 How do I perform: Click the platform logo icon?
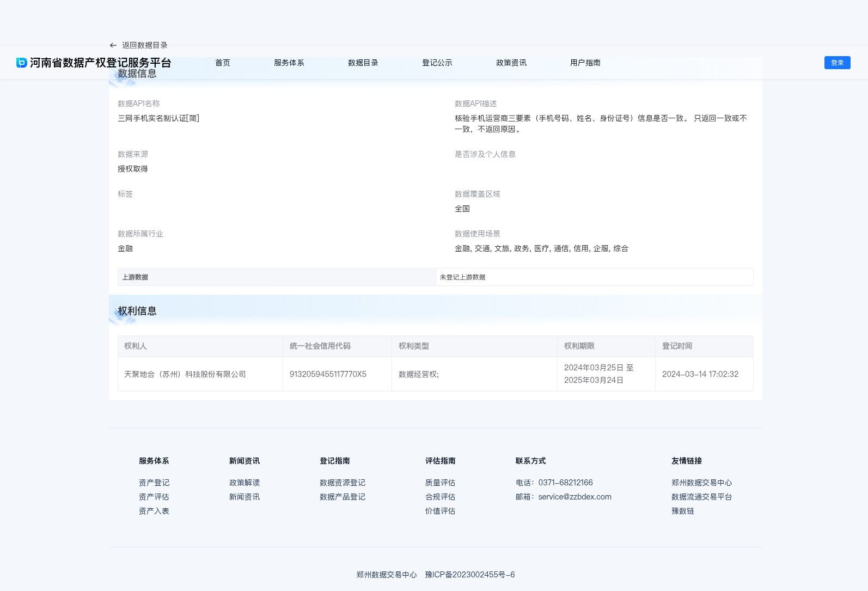22,63
